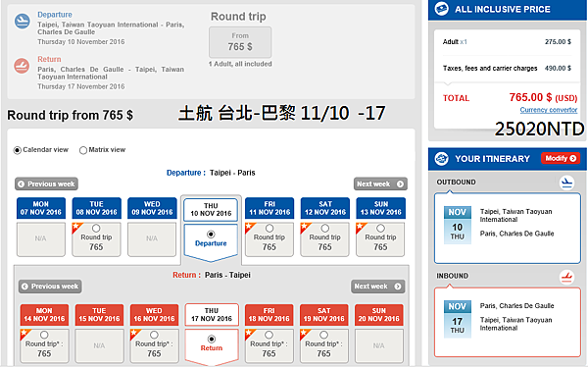Choose SAT 12 NOV departure fare radio
This screenshot has height=367, width=588.
click(324, 229)
